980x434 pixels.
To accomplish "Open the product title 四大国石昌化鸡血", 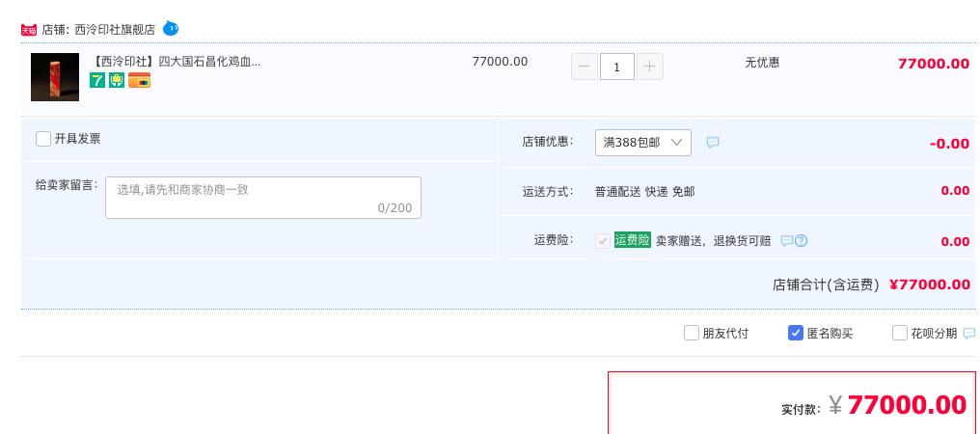I will 177,62.
